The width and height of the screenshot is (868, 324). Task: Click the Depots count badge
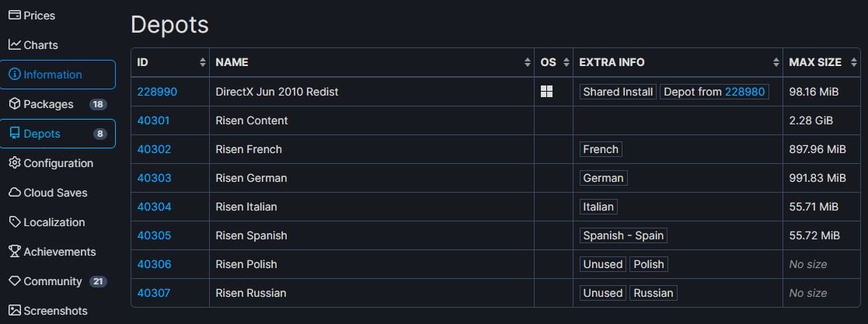point(99,134)
